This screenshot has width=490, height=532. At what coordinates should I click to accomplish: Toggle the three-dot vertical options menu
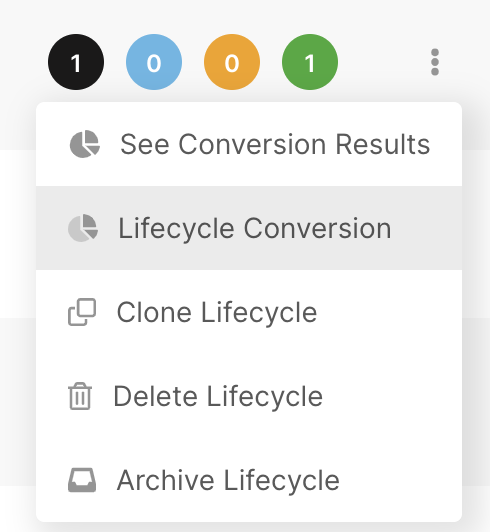click(435, 62)
